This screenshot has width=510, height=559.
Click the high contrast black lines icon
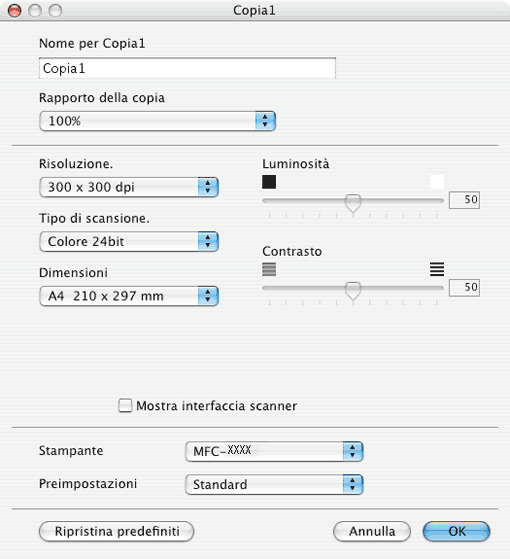coord(437,269)
